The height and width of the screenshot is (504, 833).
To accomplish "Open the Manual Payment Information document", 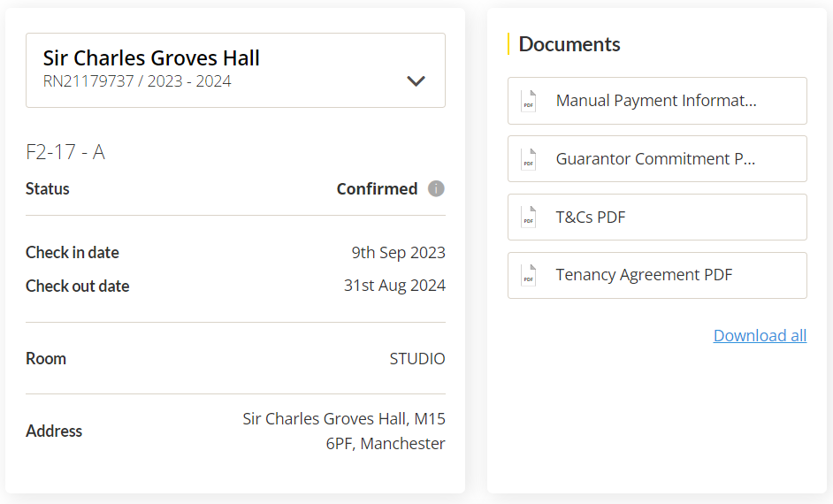I will [657, 101].
